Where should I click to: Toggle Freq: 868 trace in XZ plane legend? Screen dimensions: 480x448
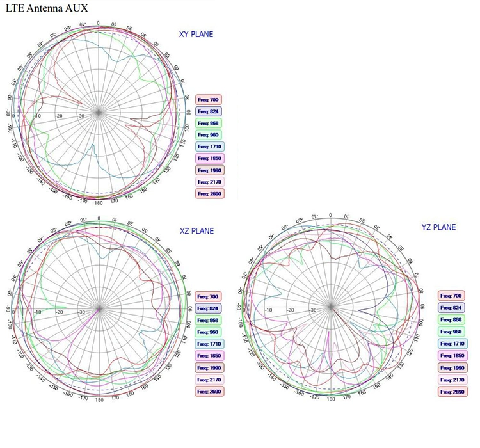coord(208,320)
